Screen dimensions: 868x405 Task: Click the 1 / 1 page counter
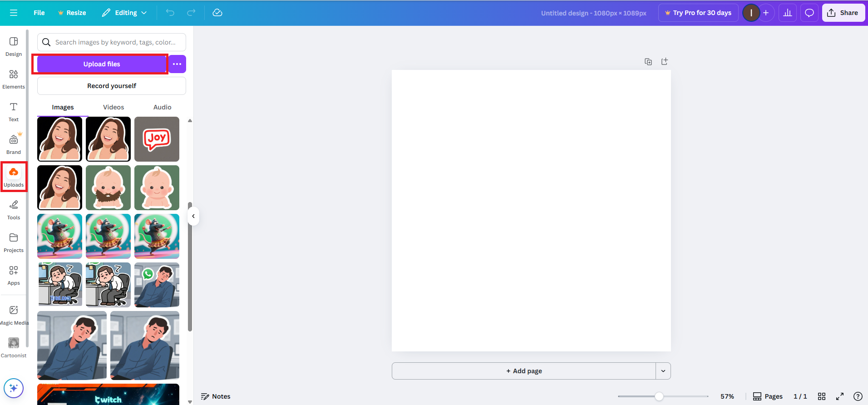tap(800, 396)
